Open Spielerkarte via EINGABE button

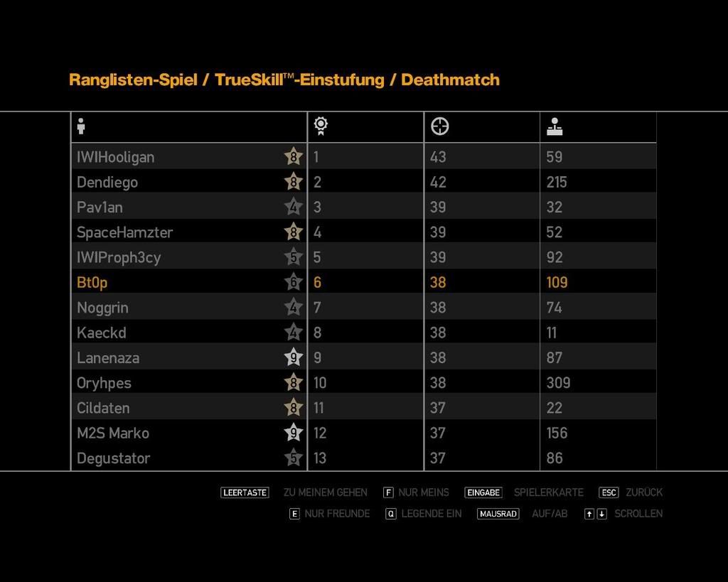coord(483,492)
